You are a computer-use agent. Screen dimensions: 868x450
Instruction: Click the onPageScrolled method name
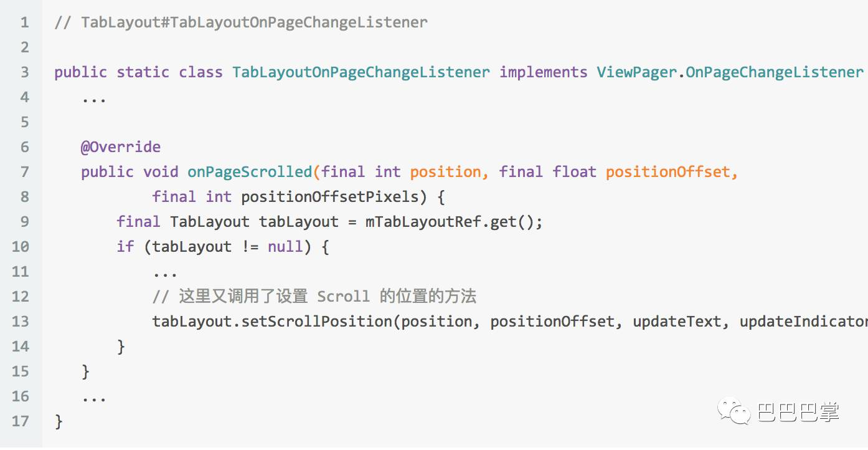[250, 172]
